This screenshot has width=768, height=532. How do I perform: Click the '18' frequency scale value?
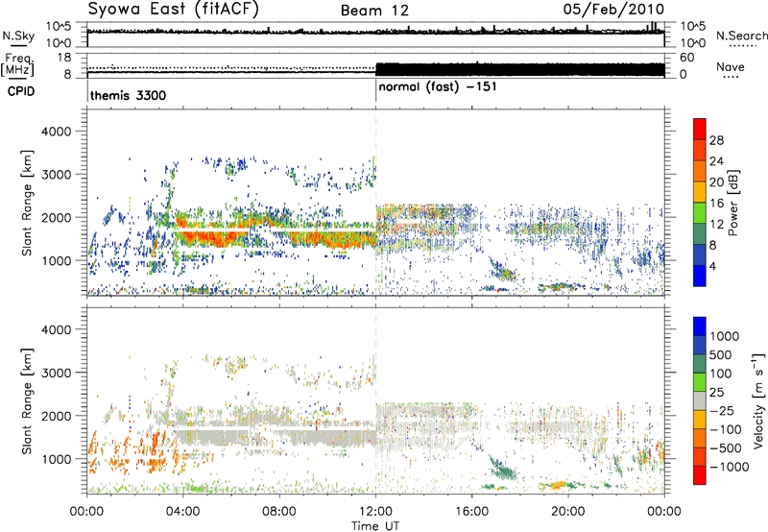coord(64,58)
